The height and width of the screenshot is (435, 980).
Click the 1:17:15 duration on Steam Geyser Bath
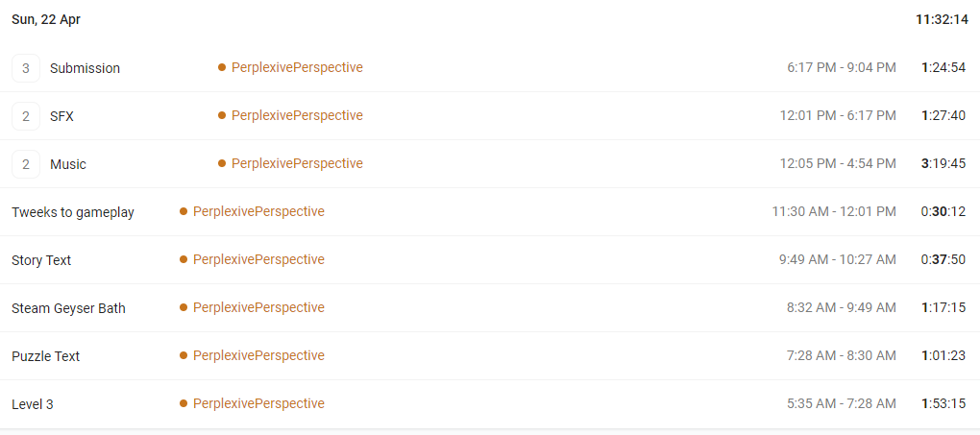[x=943, y=307]
